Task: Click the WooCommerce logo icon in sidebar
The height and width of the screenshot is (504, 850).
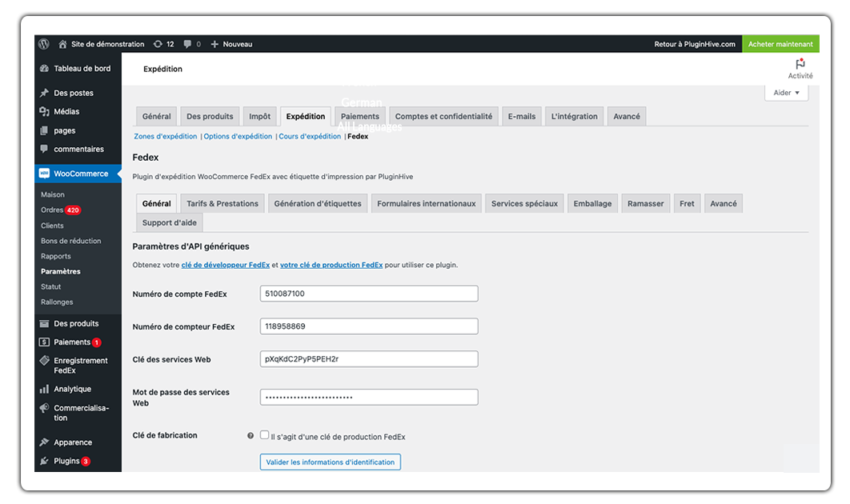Action: (x=45, y=174)
